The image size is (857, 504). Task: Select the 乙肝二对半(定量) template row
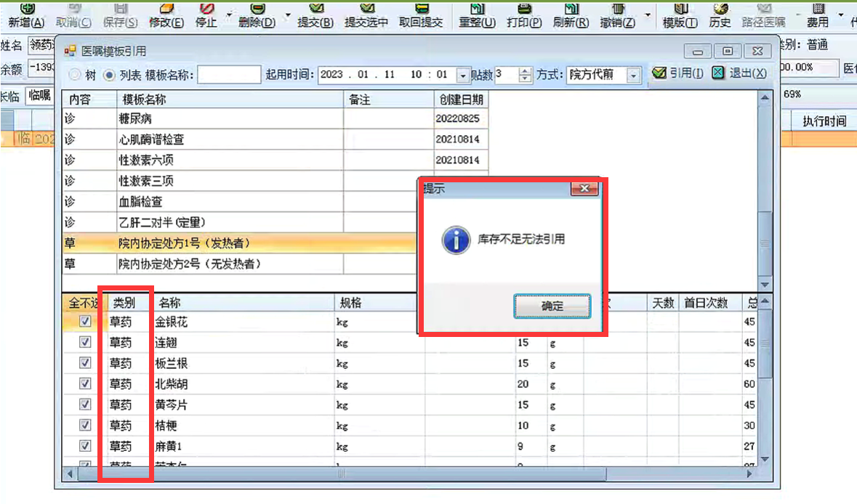point(241,222)
